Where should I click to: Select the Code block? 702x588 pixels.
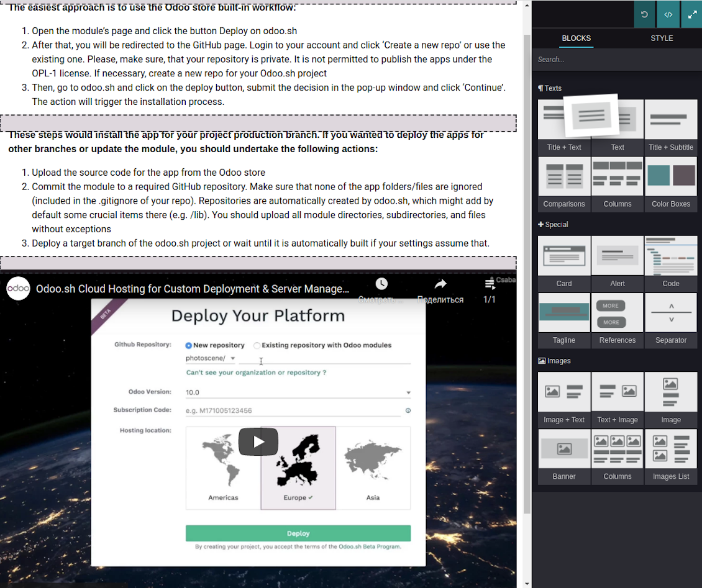(671, 263)
